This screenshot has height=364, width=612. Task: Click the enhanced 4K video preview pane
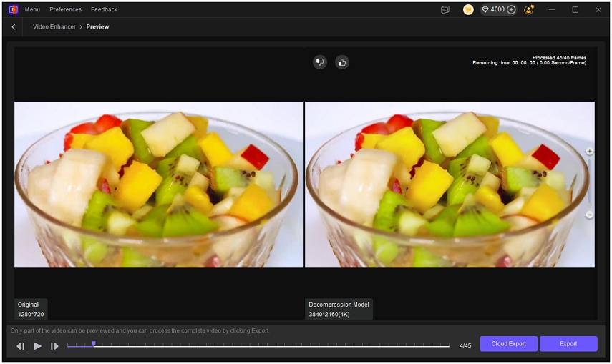click(x=450, y=185)
